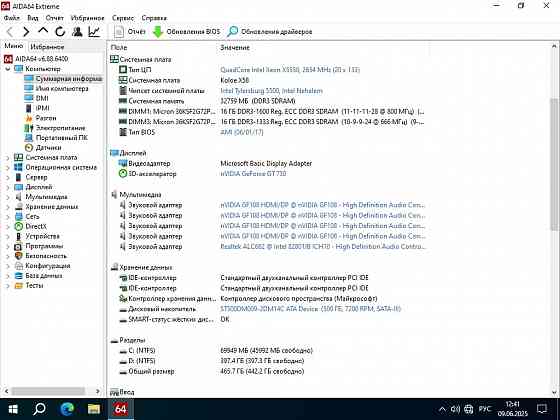Open the user profile toolbar icon
This screenshot has width=560, height=420.
coord(77,32)
